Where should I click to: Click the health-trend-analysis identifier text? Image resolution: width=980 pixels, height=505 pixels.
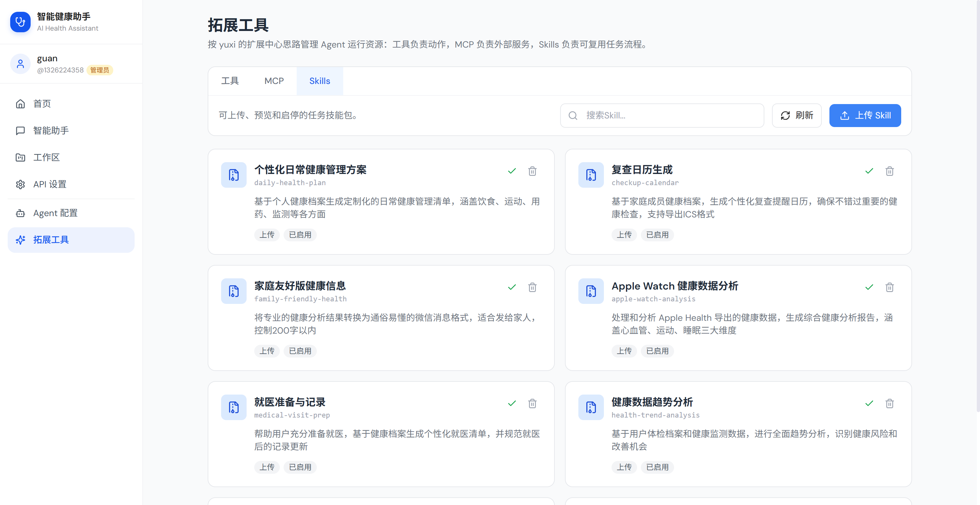pyautogui.click(x=656, y=415)
